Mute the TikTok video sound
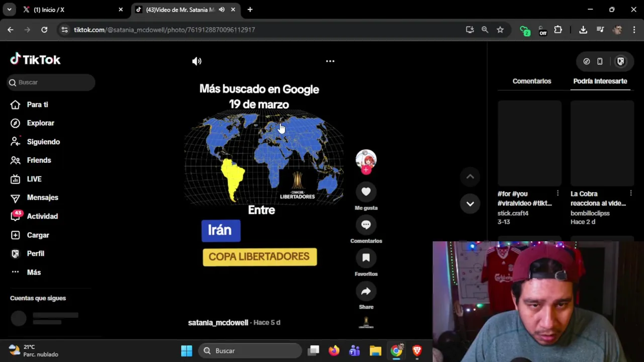This screenshot has height=362, width=644. [197, 61]
